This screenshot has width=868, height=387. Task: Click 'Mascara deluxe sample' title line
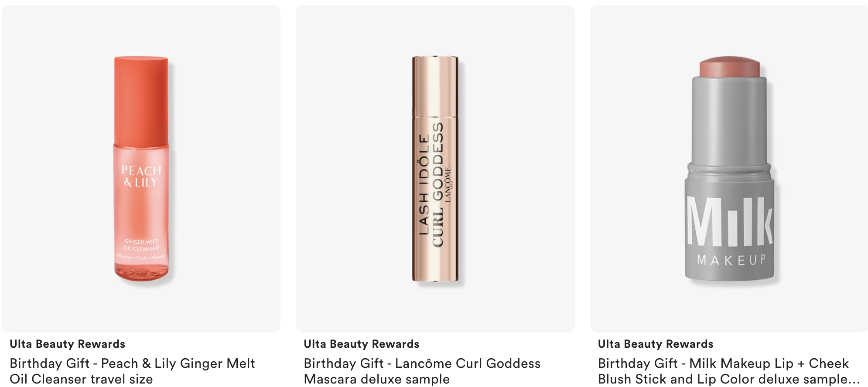point(376,379)
